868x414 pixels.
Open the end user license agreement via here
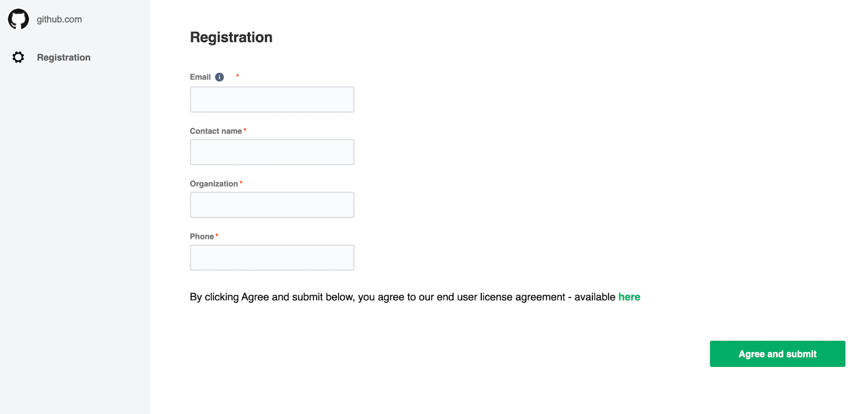[629, 297]
